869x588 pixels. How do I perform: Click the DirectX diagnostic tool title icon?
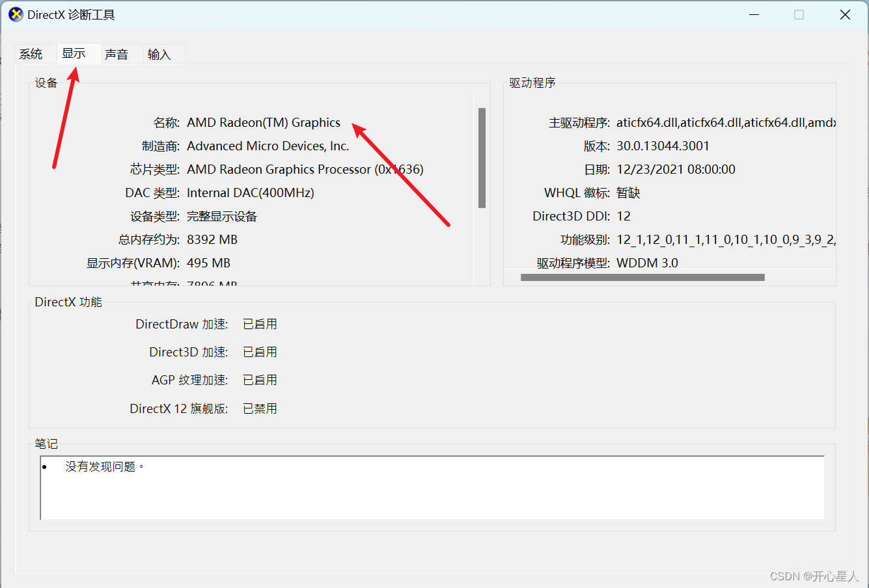click(x=16, y=14)
